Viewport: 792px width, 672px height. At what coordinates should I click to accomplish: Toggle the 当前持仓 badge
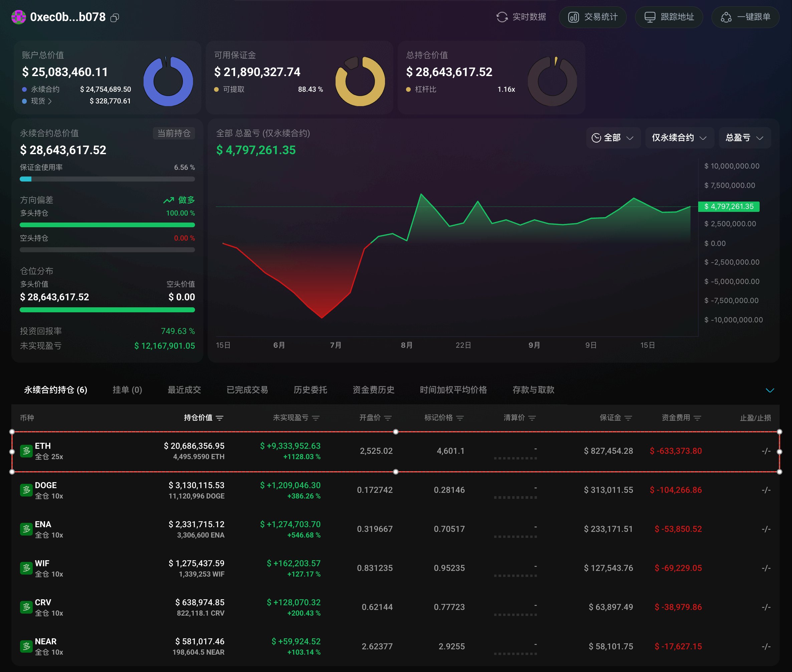(x=174, y=133)
